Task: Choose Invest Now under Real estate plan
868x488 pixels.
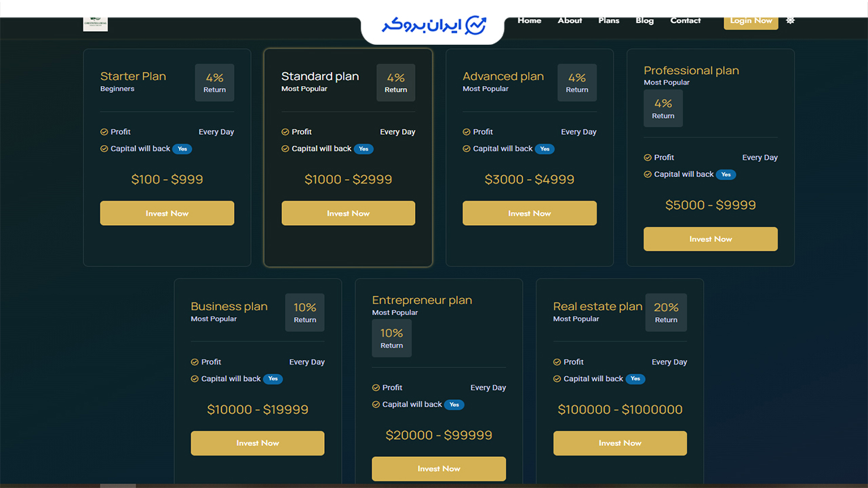Action: (620, 443)
